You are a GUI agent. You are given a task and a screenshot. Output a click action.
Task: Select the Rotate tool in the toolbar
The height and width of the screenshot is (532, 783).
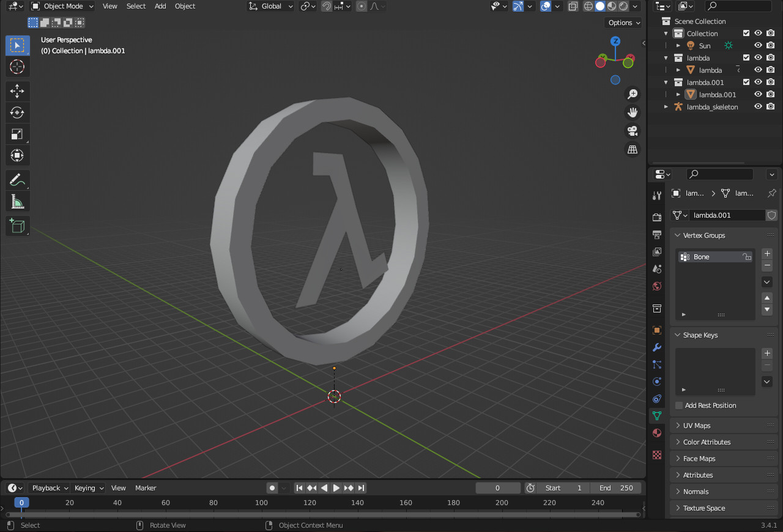click(x=17, y=112)
